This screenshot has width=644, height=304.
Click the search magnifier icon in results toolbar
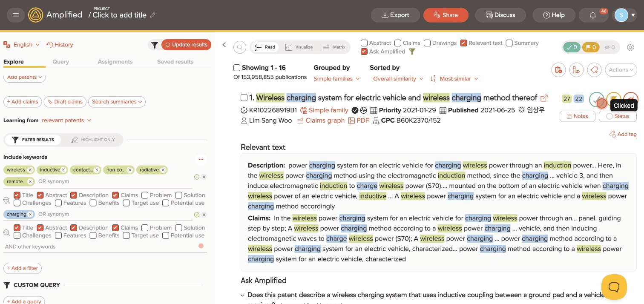[240, 47]
